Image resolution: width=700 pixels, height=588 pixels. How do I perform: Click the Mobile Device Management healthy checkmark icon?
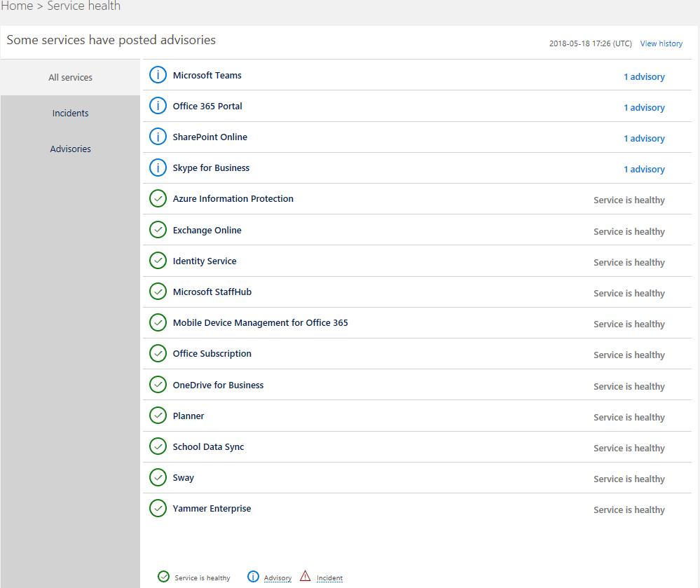158,322
